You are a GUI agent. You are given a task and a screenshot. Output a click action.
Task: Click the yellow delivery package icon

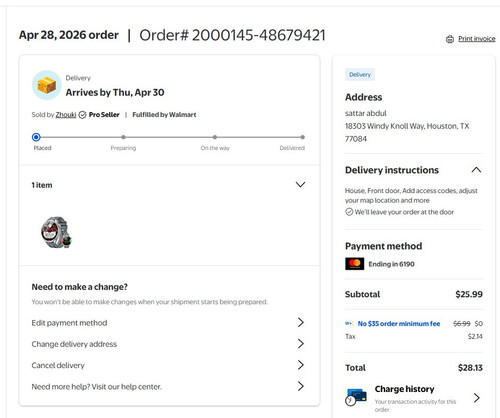tap(47, 85)
